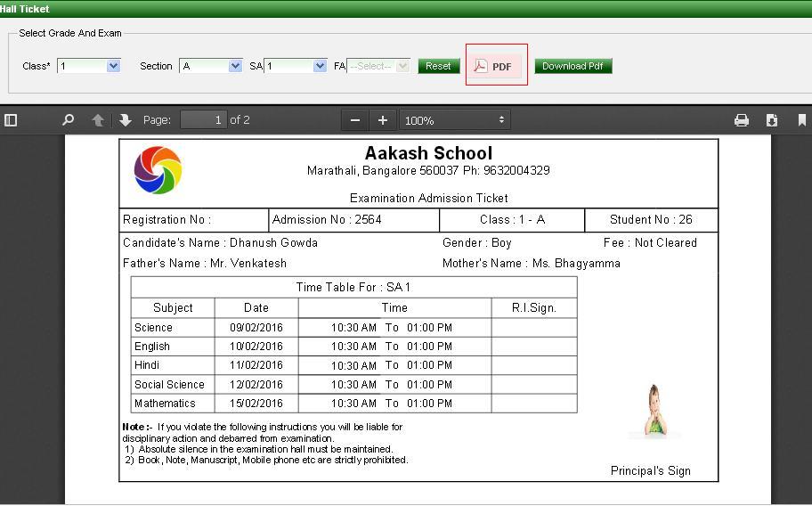812x506 pixels.
Task: Open the Class dropdown
Action: pyautogui.click(x=89, y=66)
